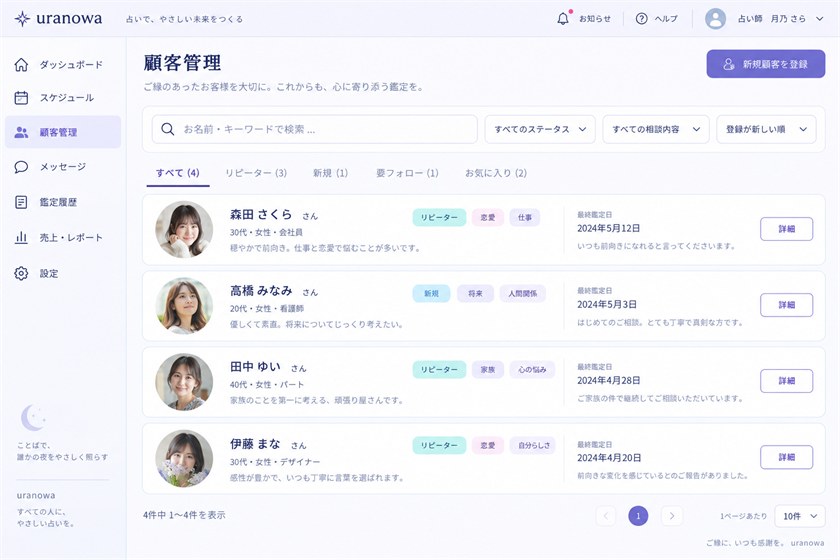This screenshot has height=560, width=840.
Task: Open 設定 in the sidebar
Action: tap(63, 273)
